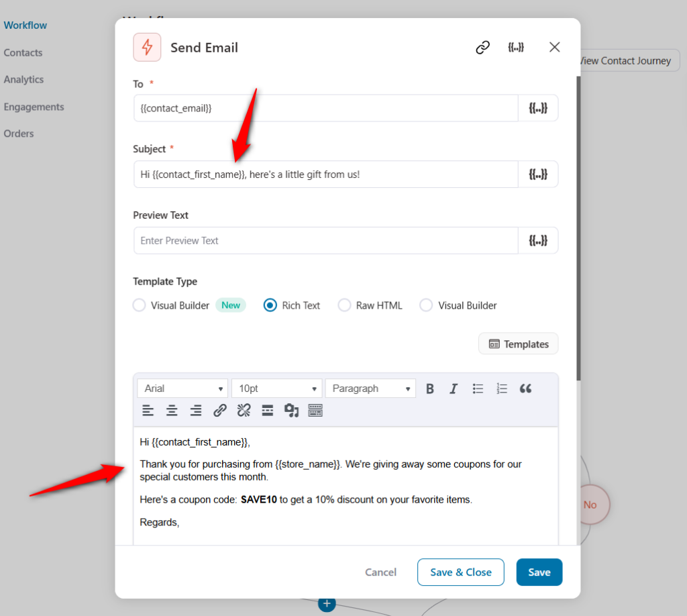Open merge tags for Subject field

coord(538,174)
